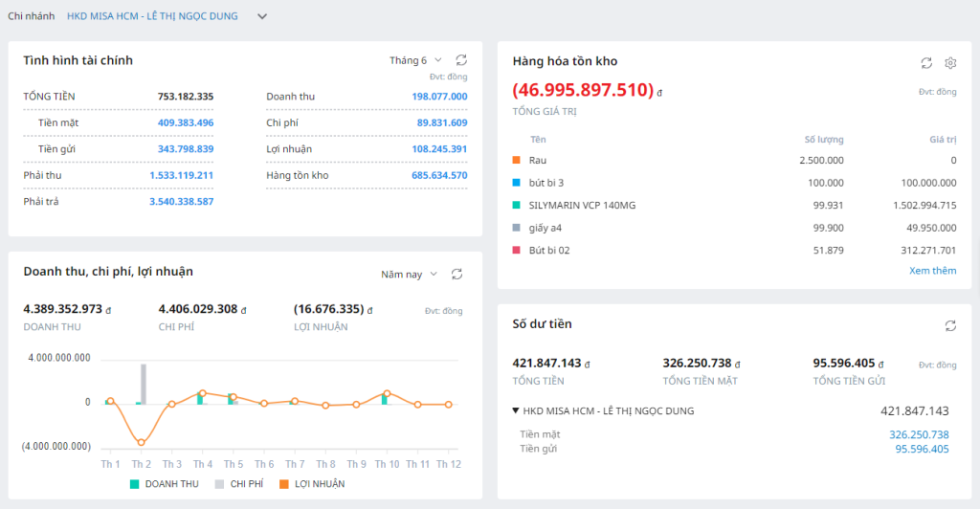Open Tiền gửi value 343.798.839
This screenshot has width=980, height=509.
click(186, 149)
